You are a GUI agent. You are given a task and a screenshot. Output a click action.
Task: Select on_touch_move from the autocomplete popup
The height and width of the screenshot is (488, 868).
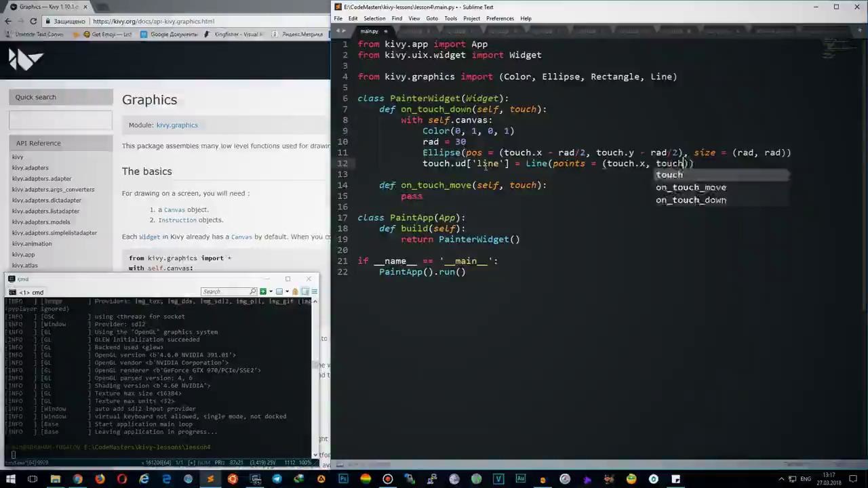(691, 187)
